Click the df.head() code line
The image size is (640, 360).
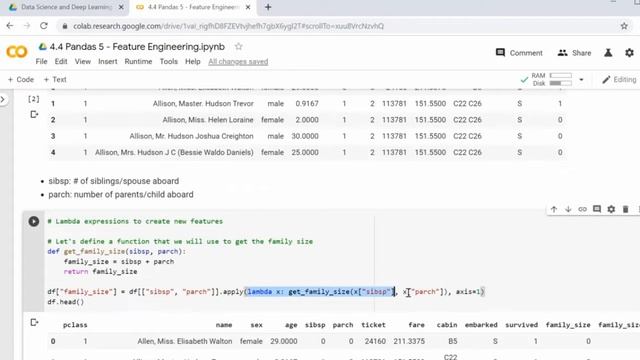pyautogui.click(x=66, y=302)
